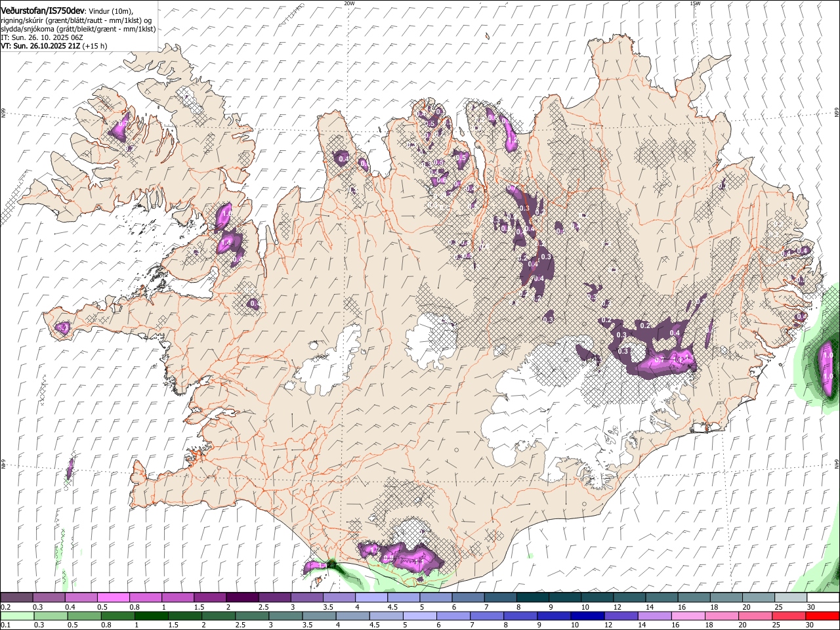Pick the light lavender upper swatch at 4
The height and width of the screenshot is (630, 840).
[371, 597]
